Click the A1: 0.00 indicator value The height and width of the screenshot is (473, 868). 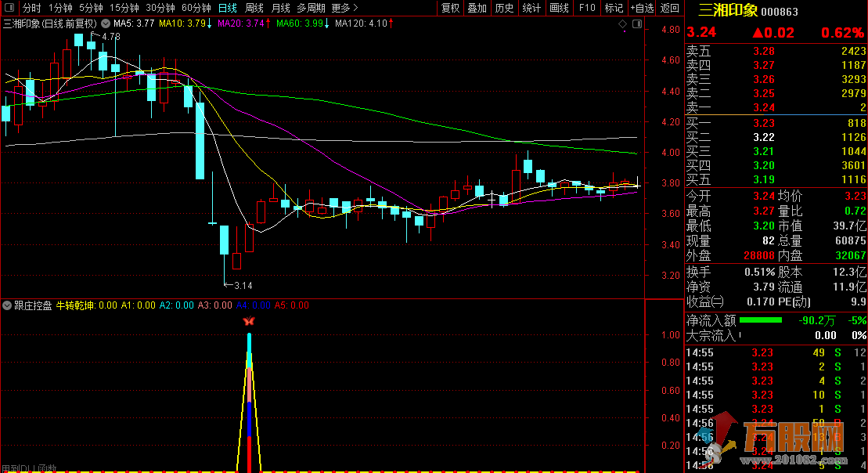(x=139, y=305)
